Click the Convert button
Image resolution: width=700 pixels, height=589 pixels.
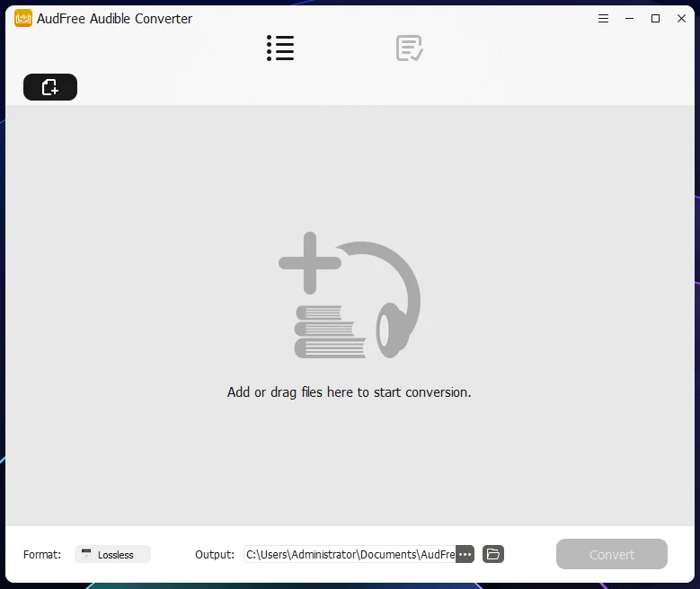click(x=612, y=554)
